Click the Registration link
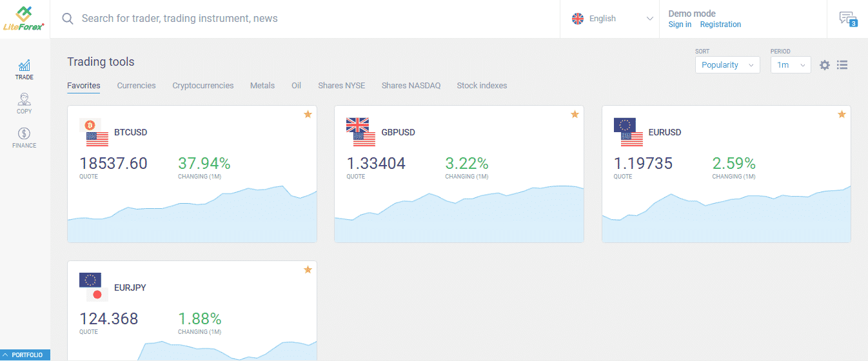Image resolution: width=868 pixels, height=361 pixels. point(720,24)
